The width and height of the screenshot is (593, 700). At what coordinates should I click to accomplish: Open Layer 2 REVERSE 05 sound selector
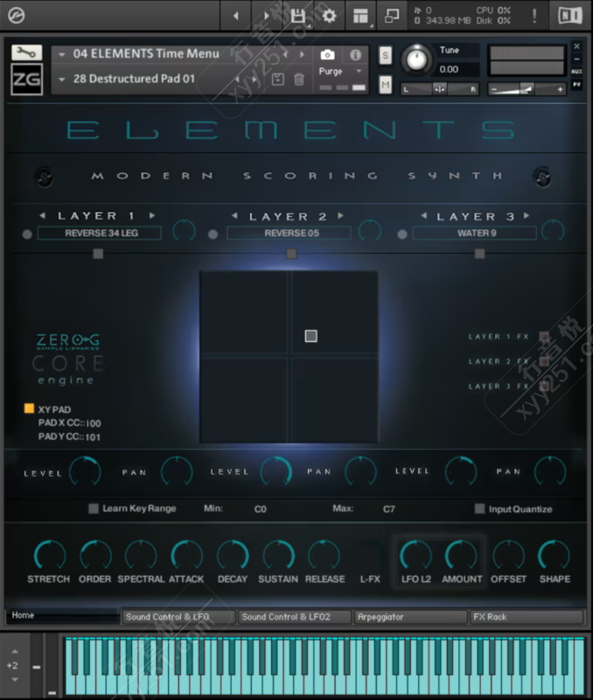tap(290, 233)
